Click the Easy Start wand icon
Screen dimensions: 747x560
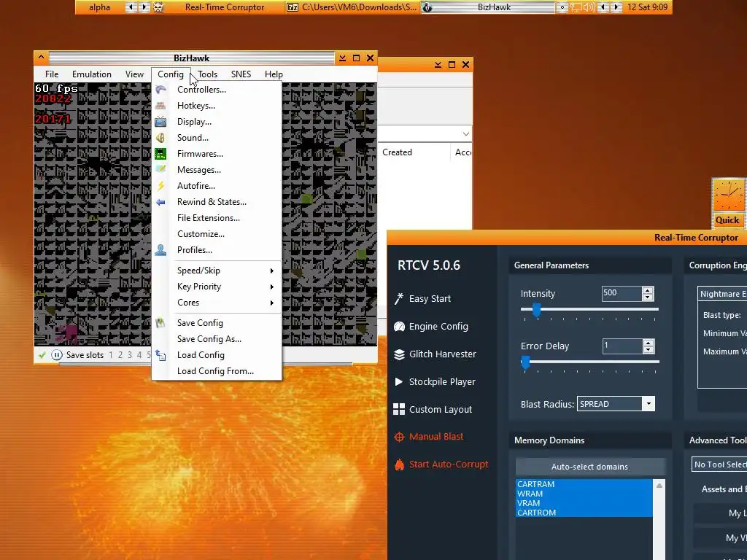[x=399, y=298]
